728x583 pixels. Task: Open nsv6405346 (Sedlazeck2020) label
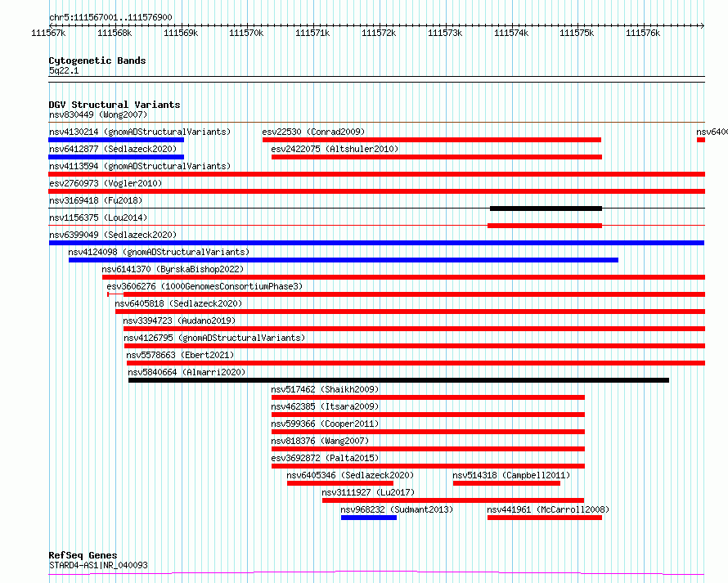[350, 475]
